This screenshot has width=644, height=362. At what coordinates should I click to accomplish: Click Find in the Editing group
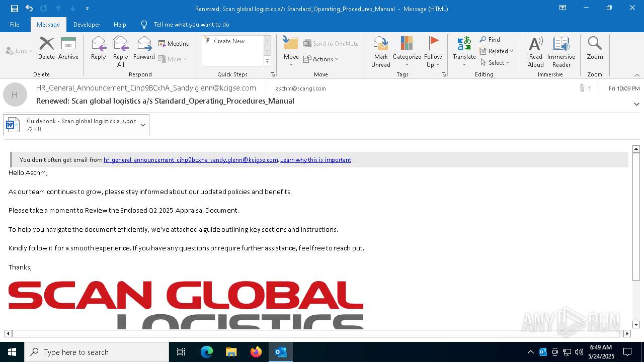pos(490,40)
